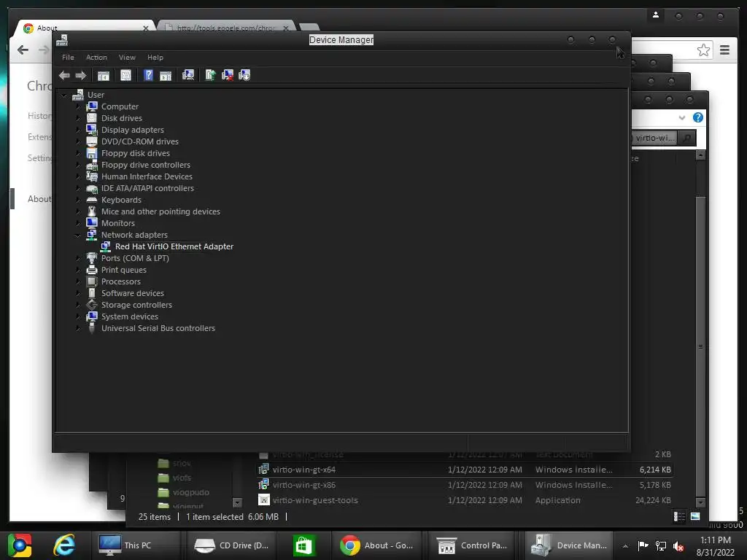
Task: Switch Explorer to details view icon
Action: click(679, 516)
